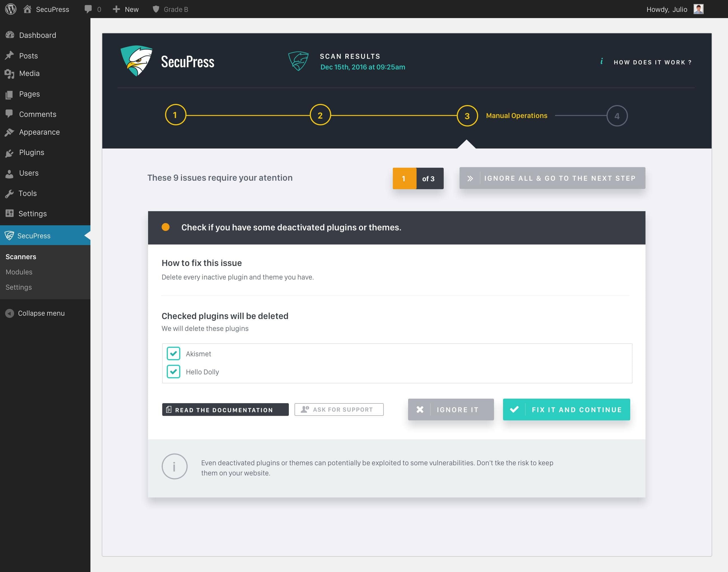Select the Modules menu item

pyautogui.click(x=19, y=272)
